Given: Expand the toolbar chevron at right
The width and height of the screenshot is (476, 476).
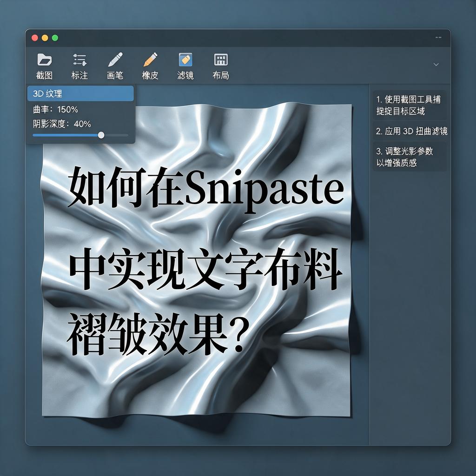Looking at the screenshot, I should pyautogui.click(x=436, y=64).
